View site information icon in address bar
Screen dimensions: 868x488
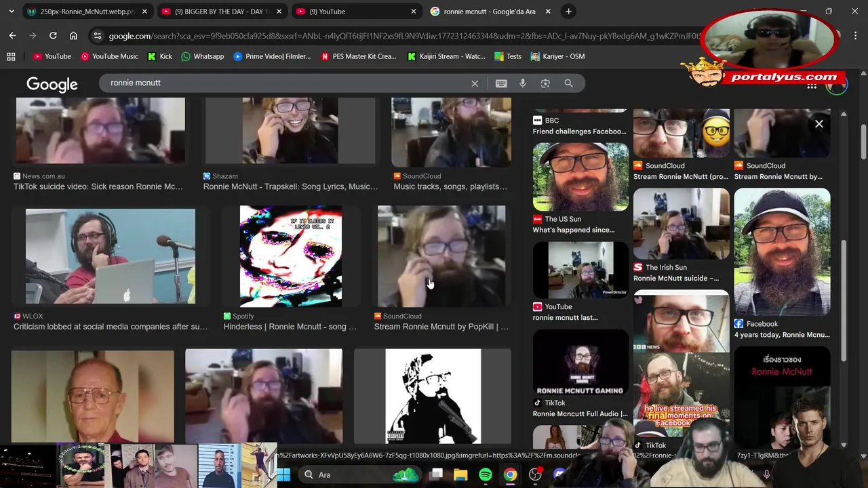[x=97, y=36]
